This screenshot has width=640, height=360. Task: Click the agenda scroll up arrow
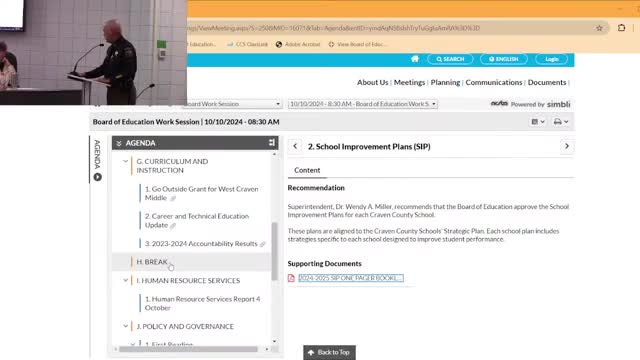[274, 154]
